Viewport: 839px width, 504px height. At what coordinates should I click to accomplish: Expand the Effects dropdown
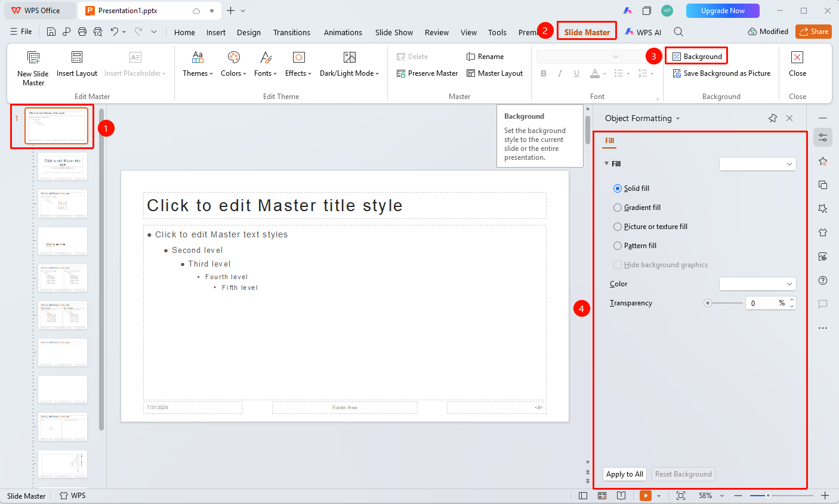point(298,64)
